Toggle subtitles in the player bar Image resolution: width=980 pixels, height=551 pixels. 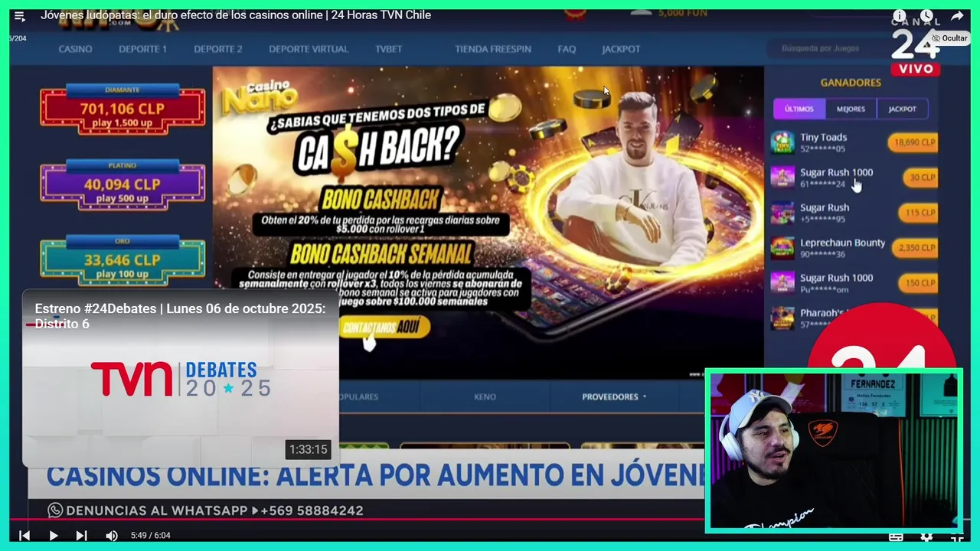tap(896, 538)
